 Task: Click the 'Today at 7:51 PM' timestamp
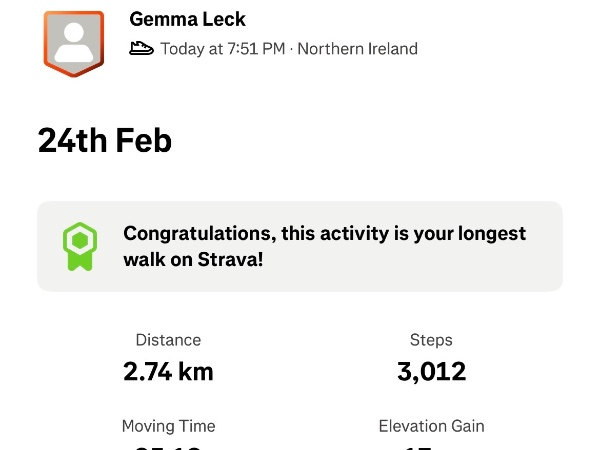pyautogui.click(x=223, y=48)
